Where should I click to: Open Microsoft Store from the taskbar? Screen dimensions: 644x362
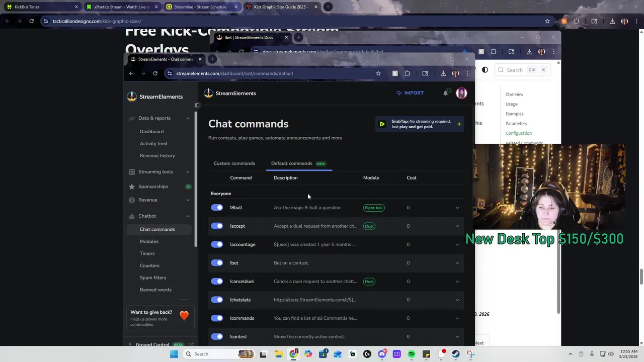(323, 354)
